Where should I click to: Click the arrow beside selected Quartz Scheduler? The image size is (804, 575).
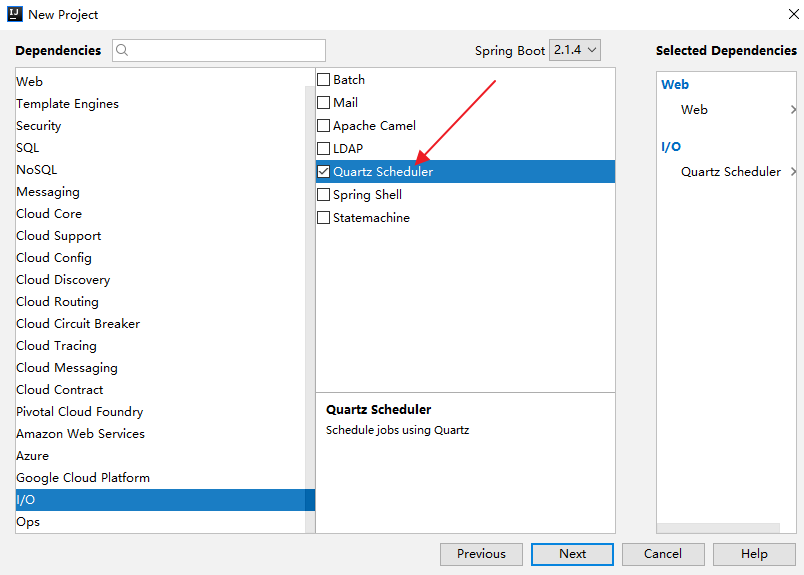(793, 171)
